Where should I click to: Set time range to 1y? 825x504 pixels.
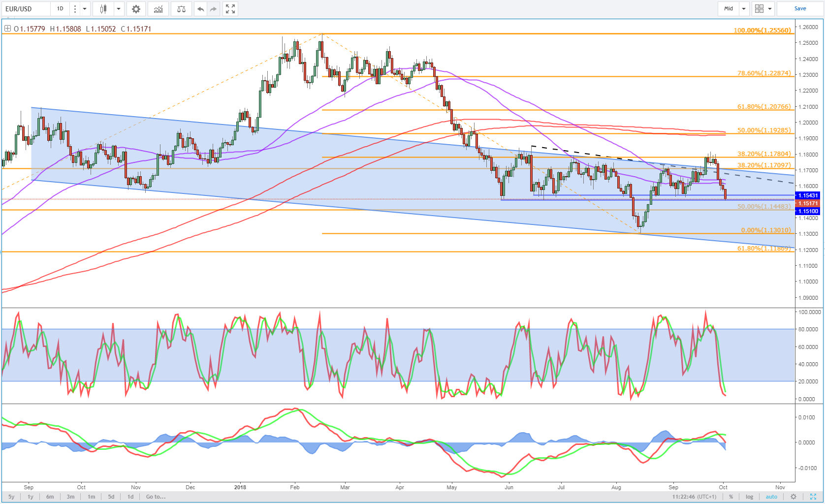click(31, 497)
